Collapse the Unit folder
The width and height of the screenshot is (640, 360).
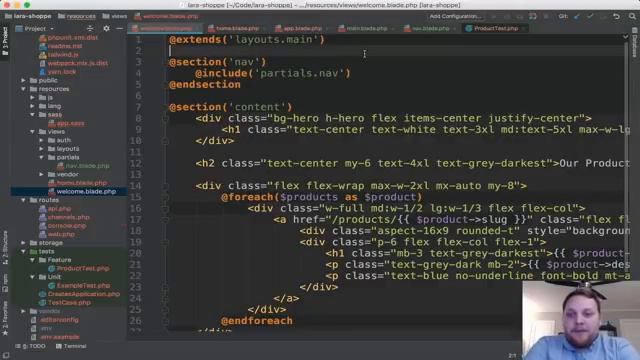point(33,277)
